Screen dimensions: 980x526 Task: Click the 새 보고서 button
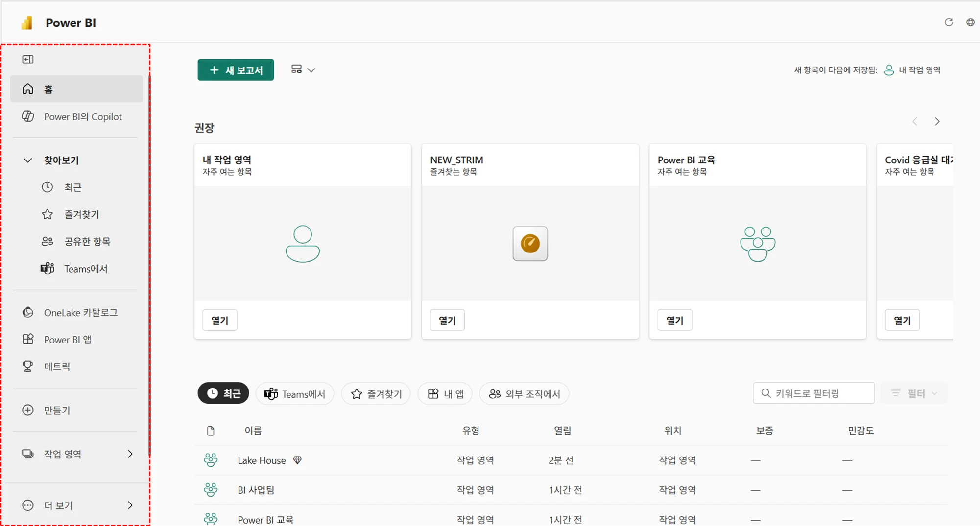pyautogui.click(x=236, y=70)
